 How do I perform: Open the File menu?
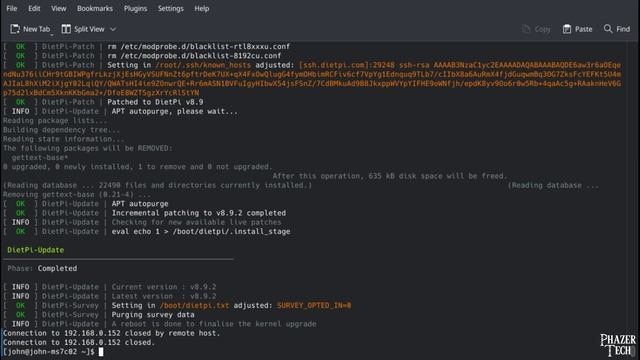12,8
